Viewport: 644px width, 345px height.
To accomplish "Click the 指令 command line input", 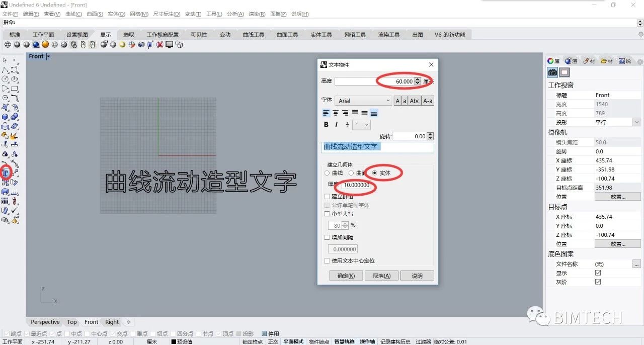I will pyautogui.click(x=322, y=22).
